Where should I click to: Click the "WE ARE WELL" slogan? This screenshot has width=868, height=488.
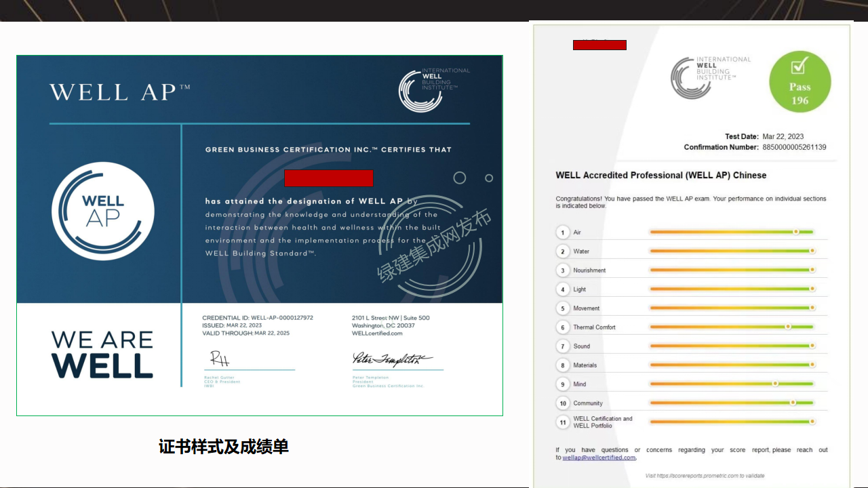[x=102, y=354]
